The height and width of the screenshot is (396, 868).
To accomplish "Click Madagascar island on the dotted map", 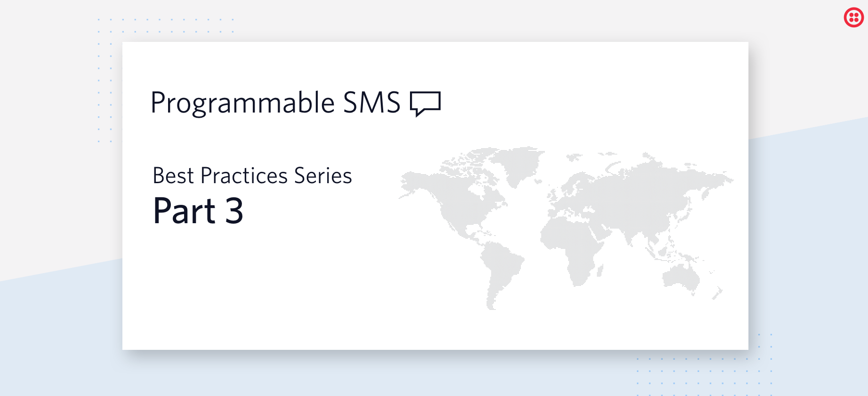I will [x=600, y=271].
